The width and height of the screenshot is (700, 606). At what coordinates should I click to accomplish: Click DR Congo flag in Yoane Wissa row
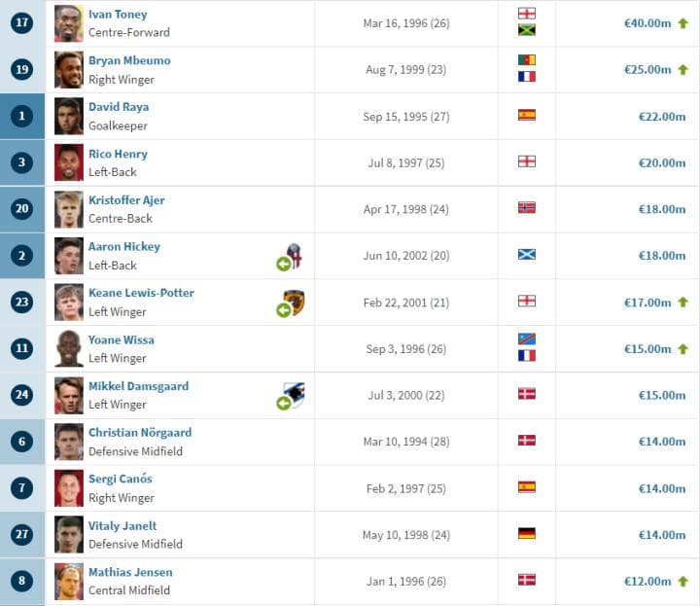pyautogui.click(x=527, y=339)
